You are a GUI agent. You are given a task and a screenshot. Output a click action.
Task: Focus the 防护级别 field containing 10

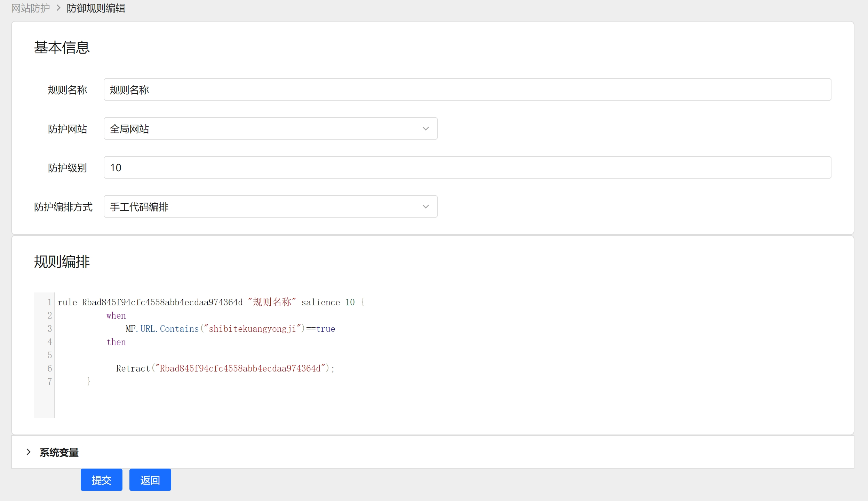pyautogui.click(x=467, y=168)
